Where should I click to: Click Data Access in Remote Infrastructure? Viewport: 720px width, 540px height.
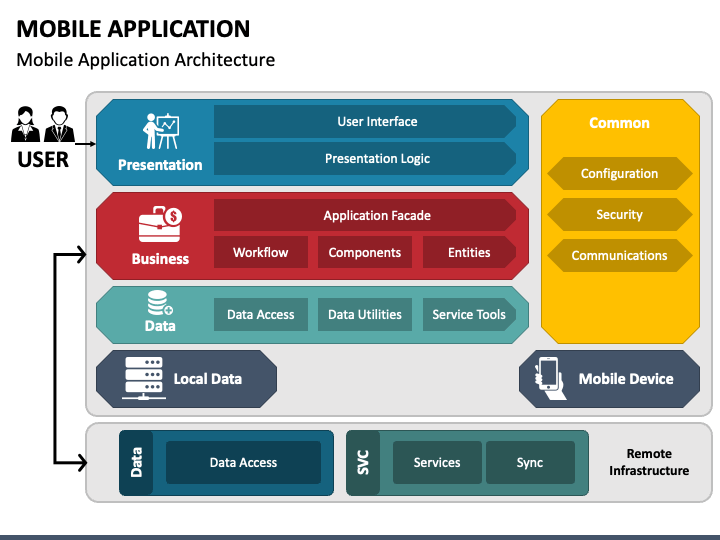pyautogui.click(x=243, y=462)
